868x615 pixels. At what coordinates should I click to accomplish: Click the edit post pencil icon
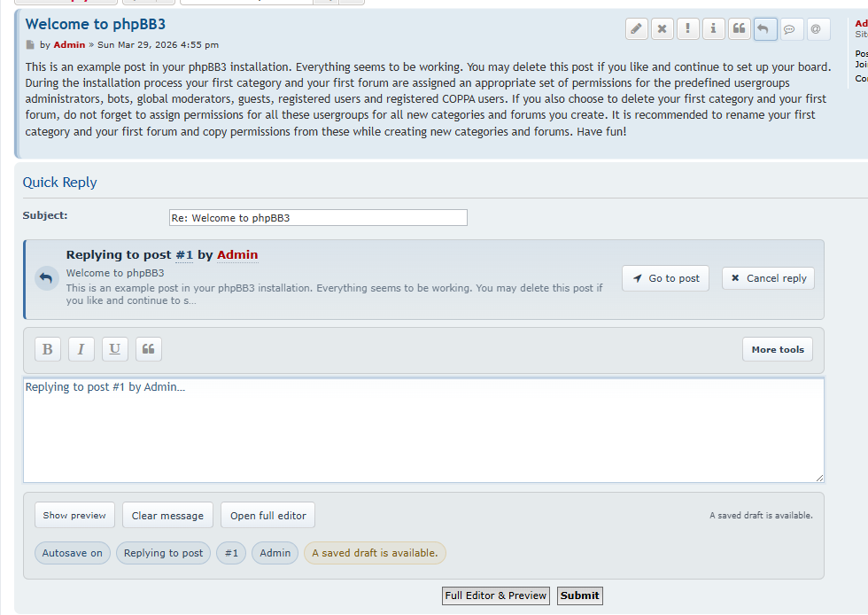coord(637,29)
